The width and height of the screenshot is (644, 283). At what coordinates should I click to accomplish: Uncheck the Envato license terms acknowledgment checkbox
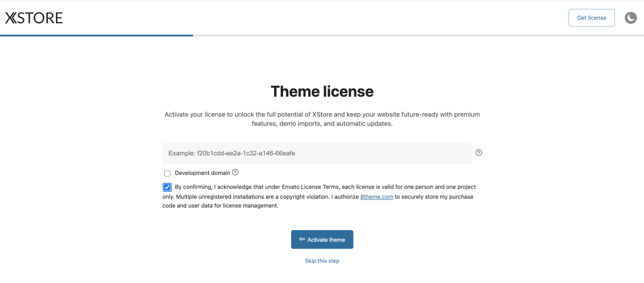167,187
